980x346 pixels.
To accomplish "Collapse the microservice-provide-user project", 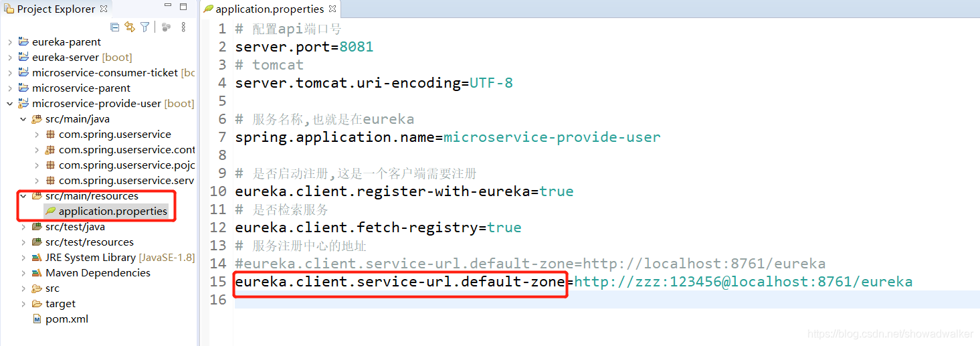I will click(9, 104).
